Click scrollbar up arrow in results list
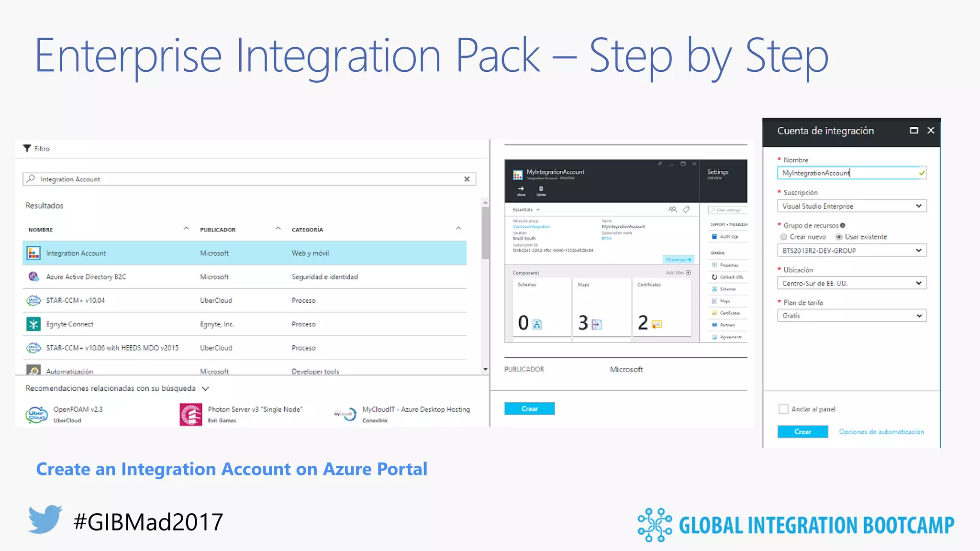The image size is (980, 551). pos(485,203)
